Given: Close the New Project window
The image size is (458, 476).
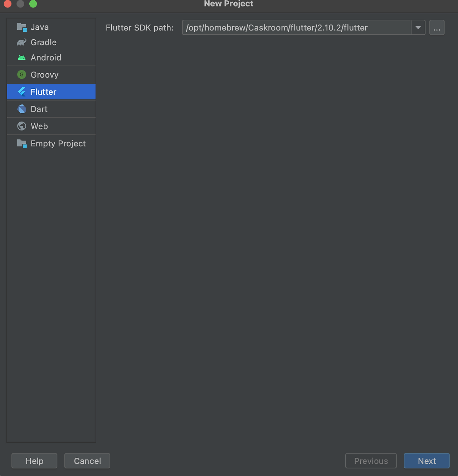Looking at the screenshot, I should pos(8,4).
